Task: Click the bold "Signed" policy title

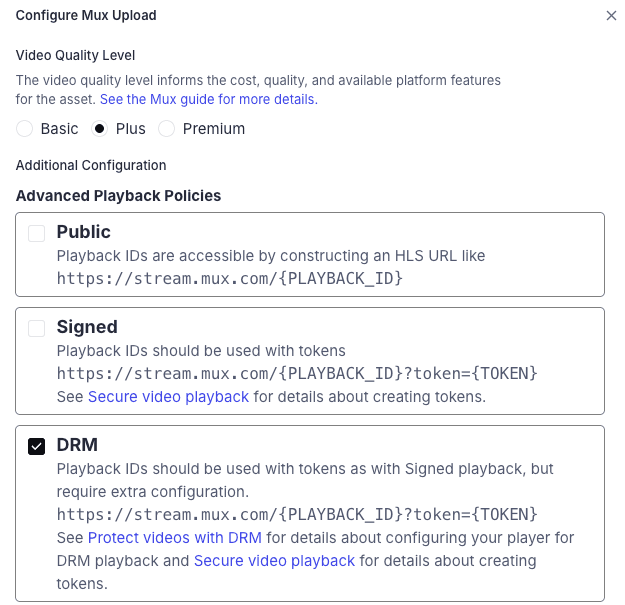Action: 87,327
